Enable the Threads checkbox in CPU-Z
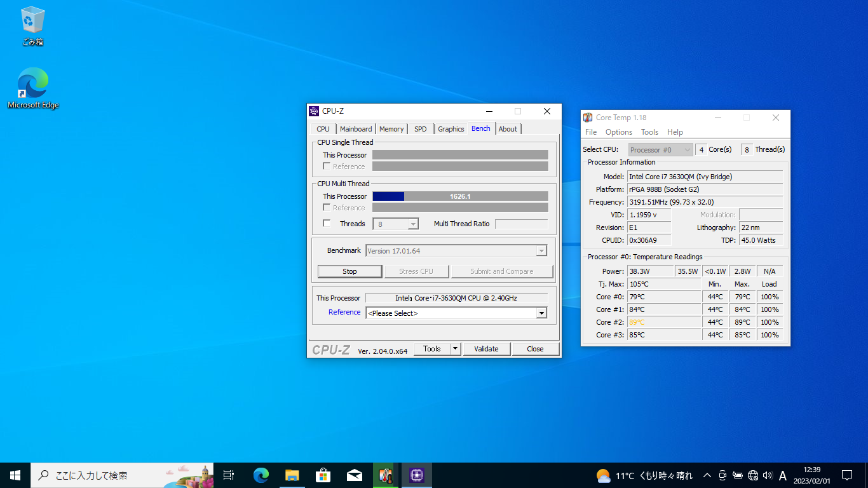The image size is (868, 488). (327, 224)
